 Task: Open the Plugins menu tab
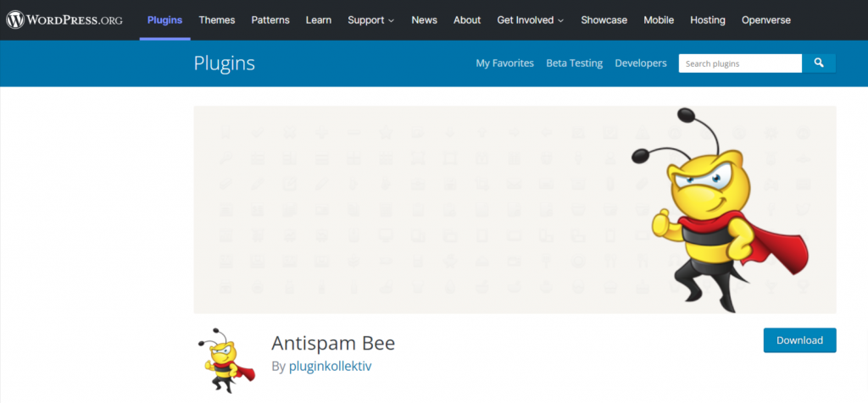[165, 20]
